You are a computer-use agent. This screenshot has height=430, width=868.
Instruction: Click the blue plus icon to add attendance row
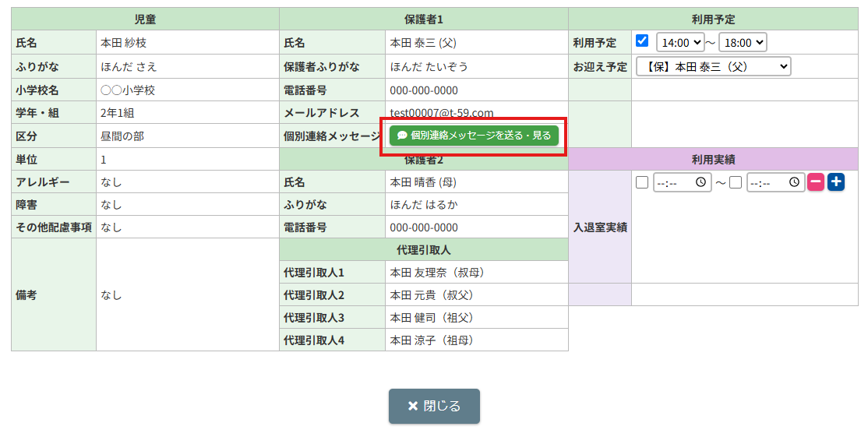tap(836, 182)
